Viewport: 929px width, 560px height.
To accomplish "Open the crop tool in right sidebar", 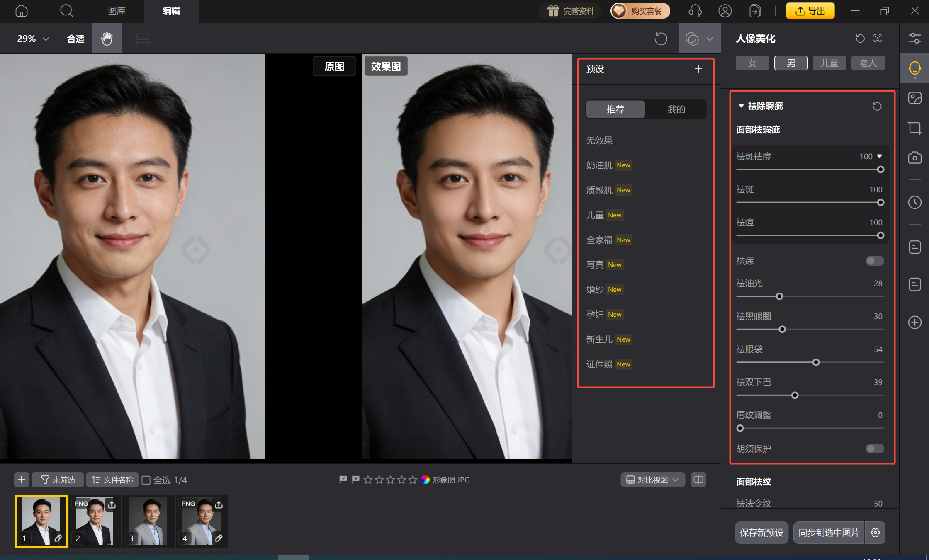I will pos(914,127).
